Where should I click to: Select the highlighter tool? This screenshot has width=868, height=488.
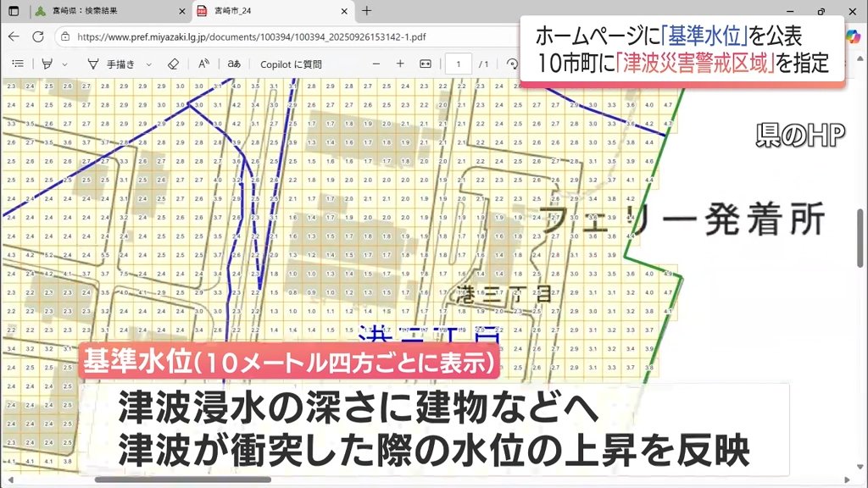click(47, 64)
